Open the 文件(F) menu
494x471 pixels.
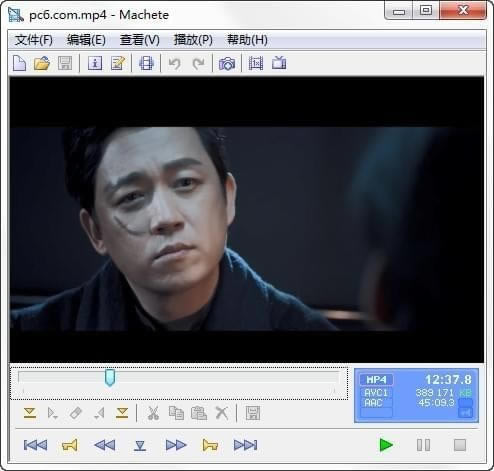(34, 40)
